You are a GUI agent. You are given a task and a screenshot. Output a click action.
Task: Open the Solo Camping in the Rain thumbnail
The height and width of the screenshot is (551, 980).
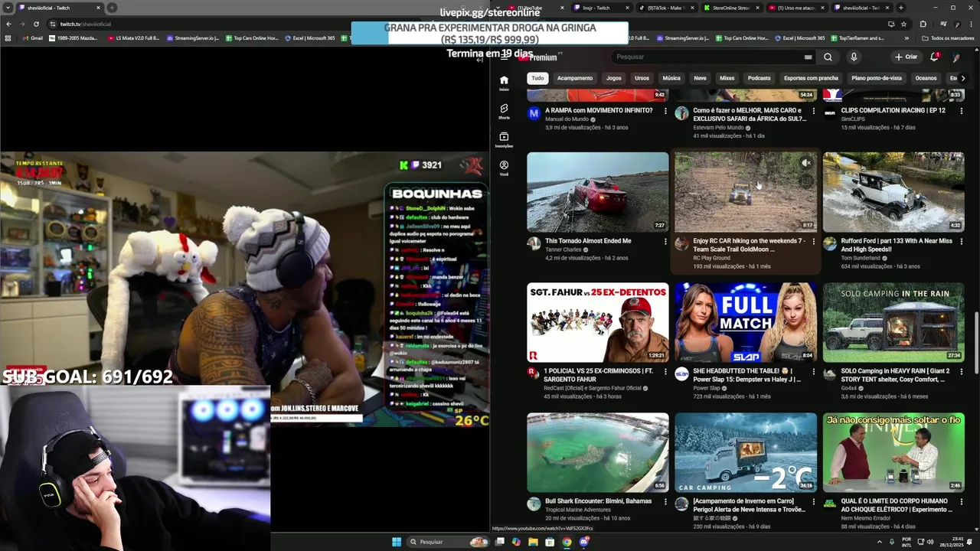click(x=893, y=322)
